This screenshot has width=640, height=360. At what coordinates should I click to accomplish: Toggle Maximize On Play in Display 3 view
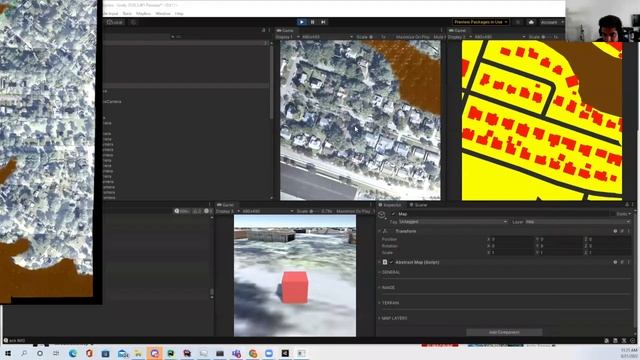[x=353, y=211]
